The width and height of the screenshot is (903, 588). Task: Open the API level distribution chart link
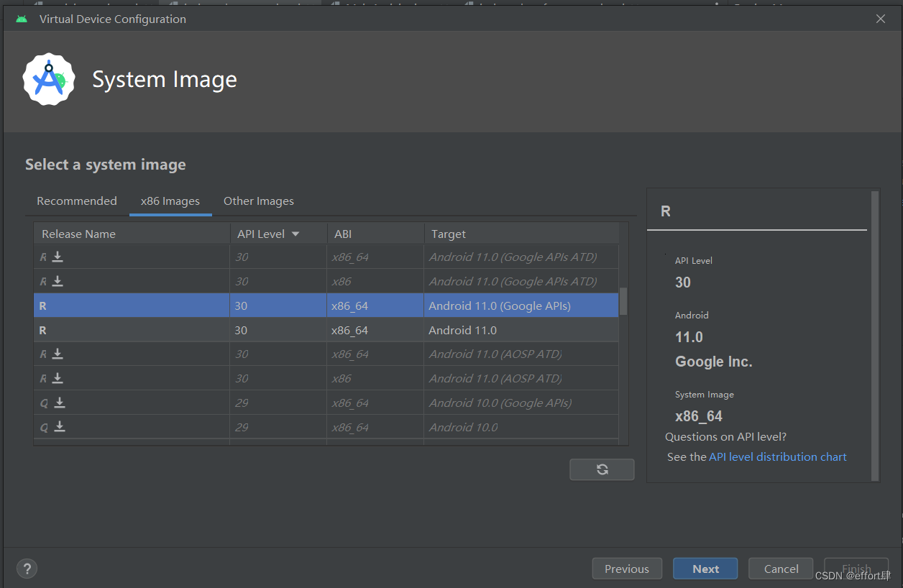click(x=778, y=456)
